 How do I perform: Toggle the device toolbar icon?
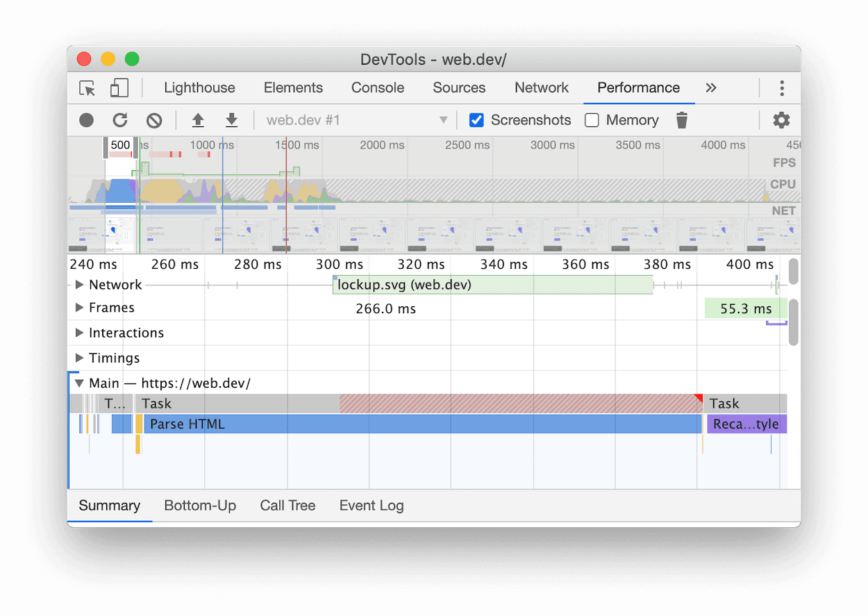coord(118,88)
